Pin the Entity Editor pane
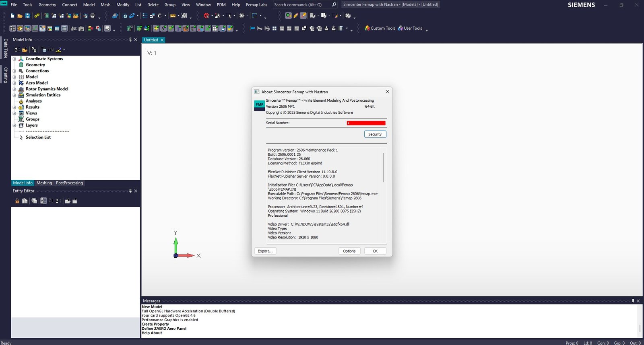 130,191
